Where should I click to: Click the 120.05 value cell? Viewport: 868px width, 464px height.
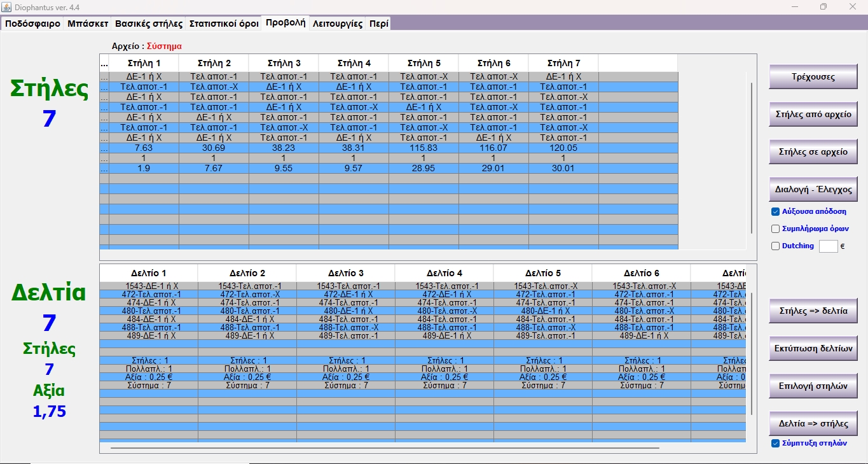coord(563,148)
